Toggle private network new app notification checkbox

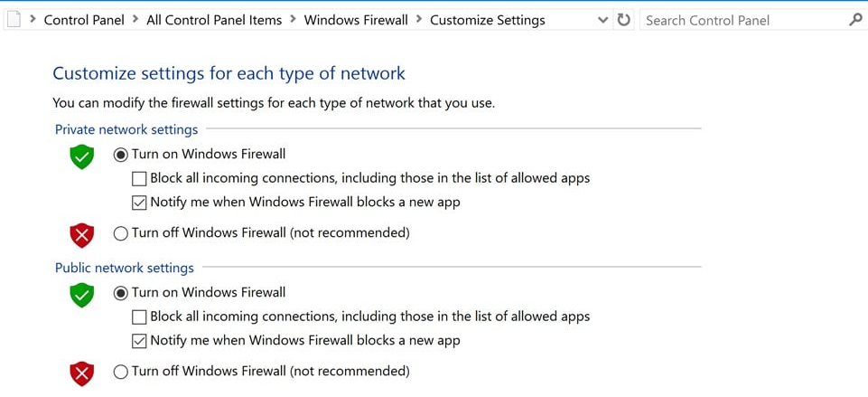point(139,203)
